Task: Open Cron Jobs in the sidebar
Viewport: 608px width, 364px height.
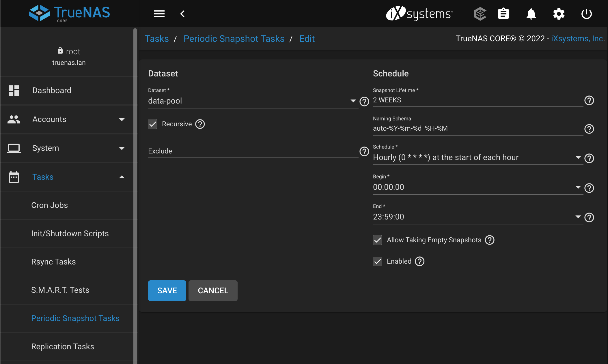Action: point(49,205)
